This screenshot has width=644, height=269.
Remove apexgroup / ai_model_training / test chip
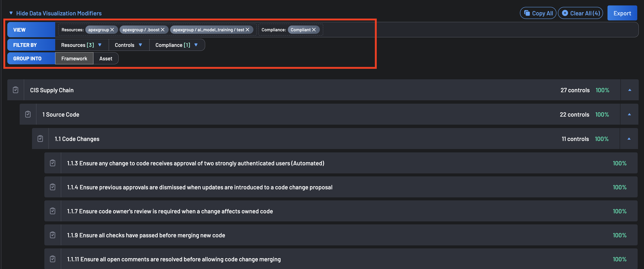tap(247, 30)
